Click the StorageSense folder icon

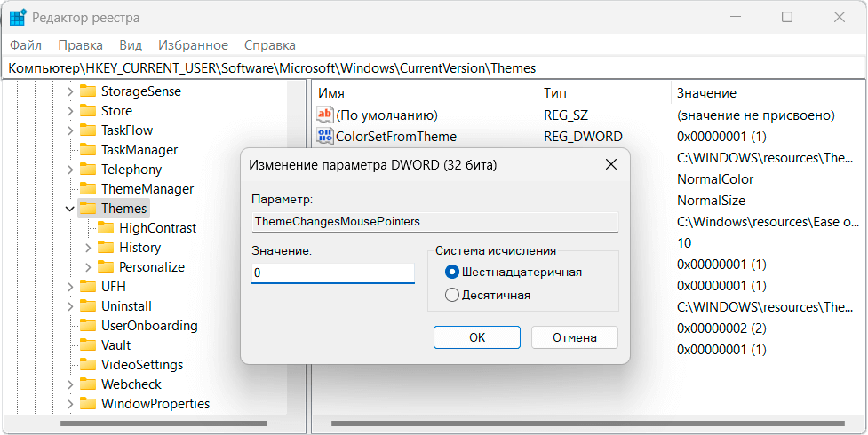(x=87, y=91)
